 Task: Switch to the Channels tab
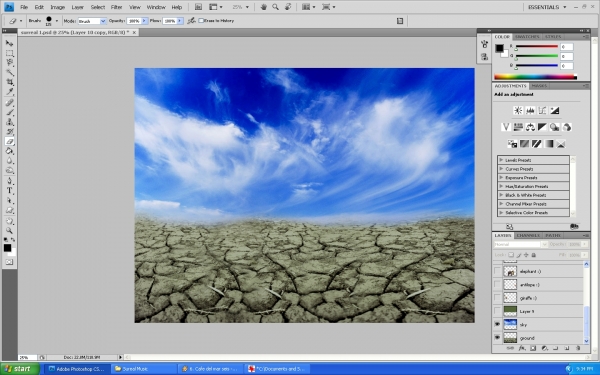528,235
